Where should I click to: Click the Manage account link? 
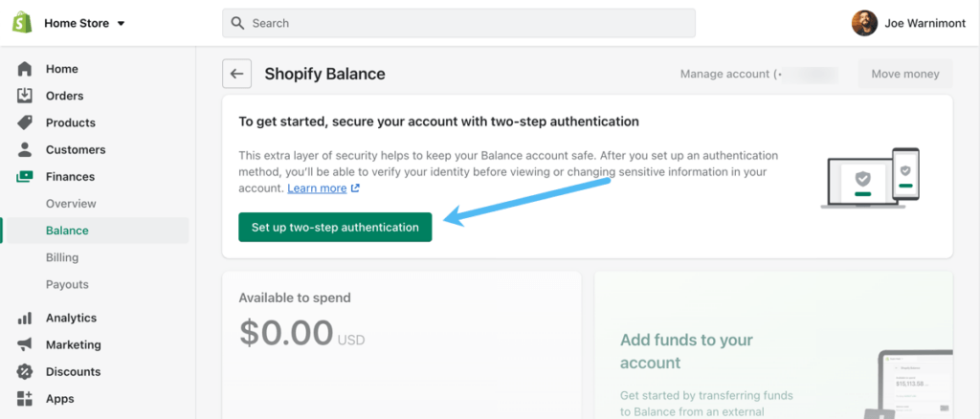tap(724, 74)
